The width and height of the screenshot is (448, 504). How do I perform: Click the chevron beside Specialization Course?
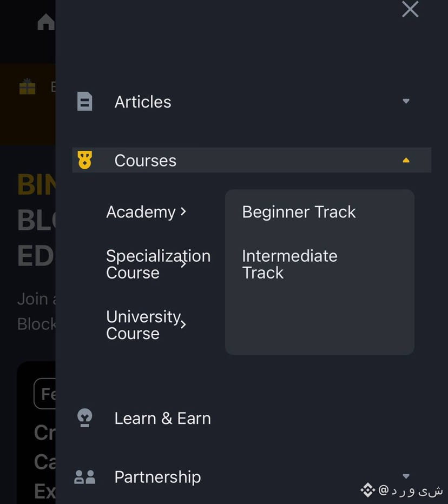click(x=183, y=264)
